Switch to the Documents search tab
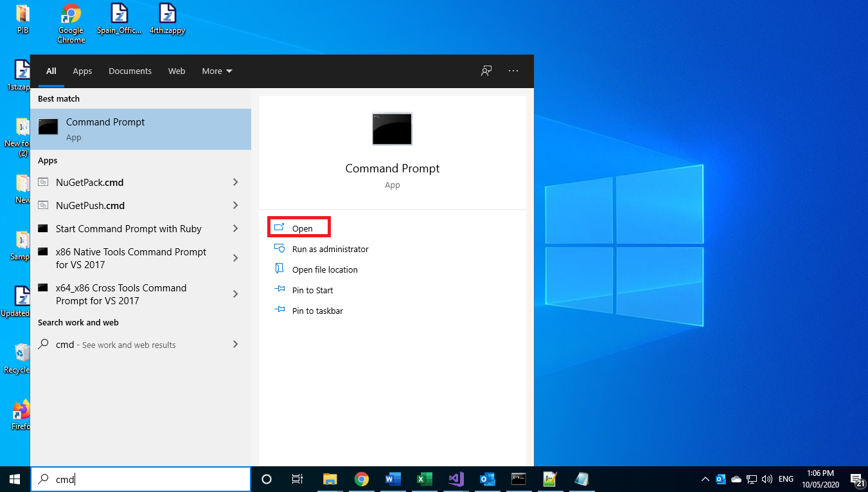This screenshot has width=868, height=492. tap(130, 71)
